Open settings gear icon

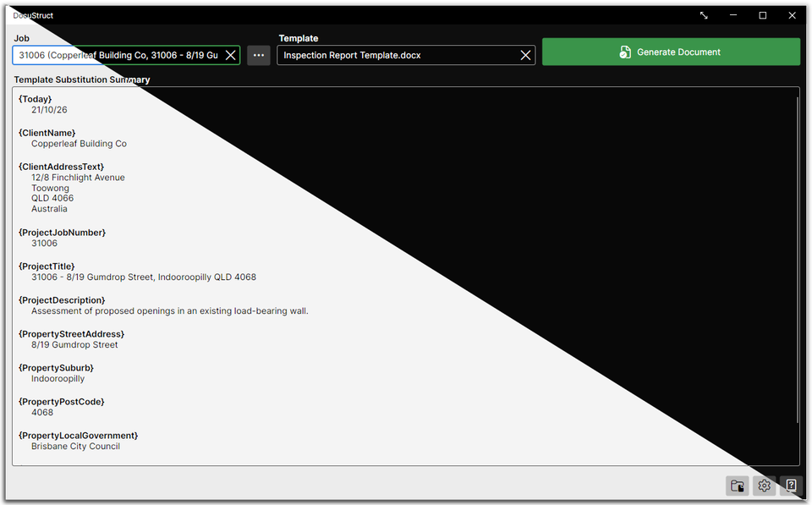(x=764, y=486)
